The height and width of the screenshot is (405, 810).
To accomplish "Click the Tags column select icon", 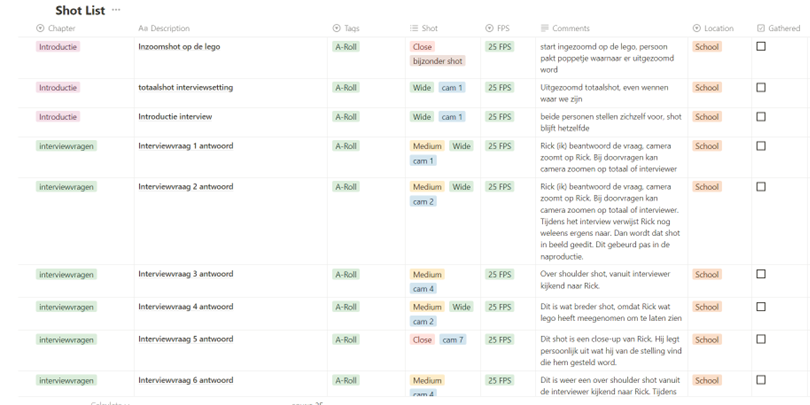I will point(337,28).
